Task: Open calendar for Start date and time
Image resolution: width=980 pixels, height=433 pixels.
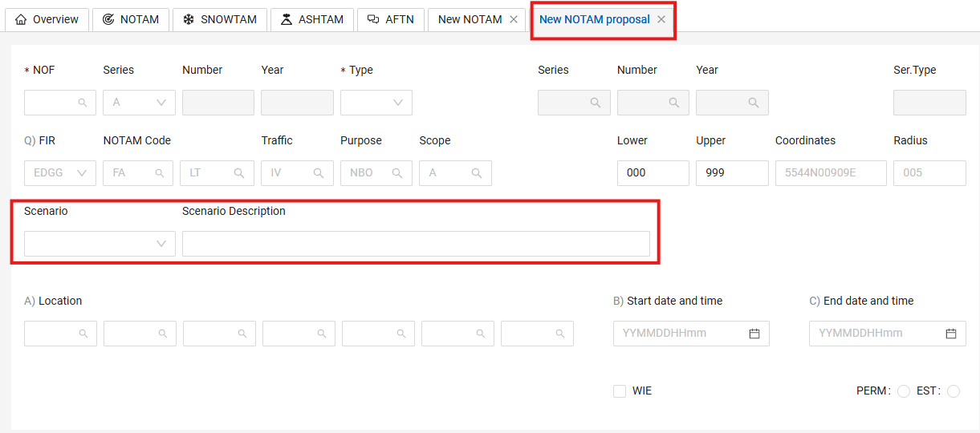Action: 754,334
